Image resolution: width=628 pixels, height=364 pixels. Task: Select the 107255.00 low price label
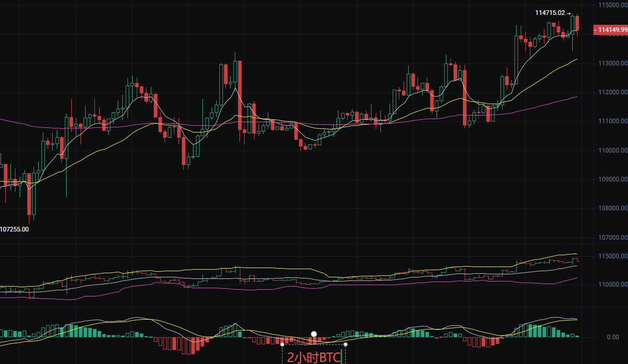[14, 228]
